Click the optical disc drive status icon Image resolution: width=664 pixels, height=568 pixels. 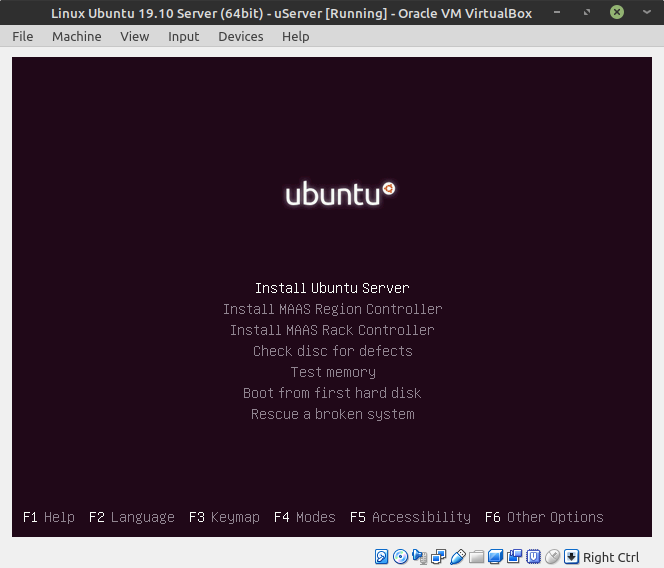pos(400,557)
